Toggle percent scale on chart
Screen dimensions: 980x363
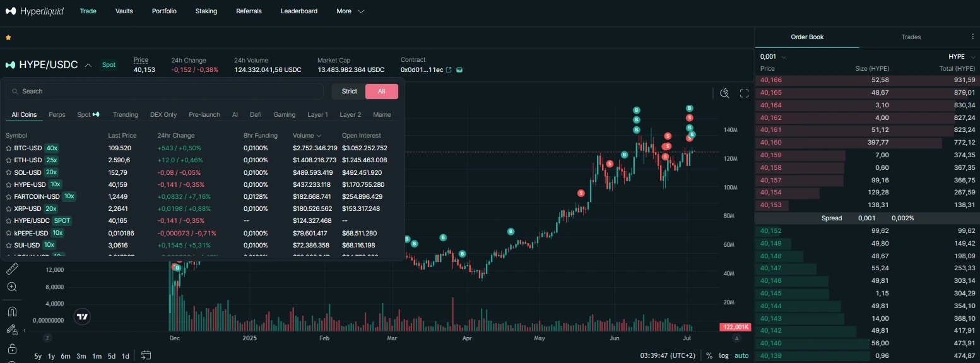tap(709, 355)
